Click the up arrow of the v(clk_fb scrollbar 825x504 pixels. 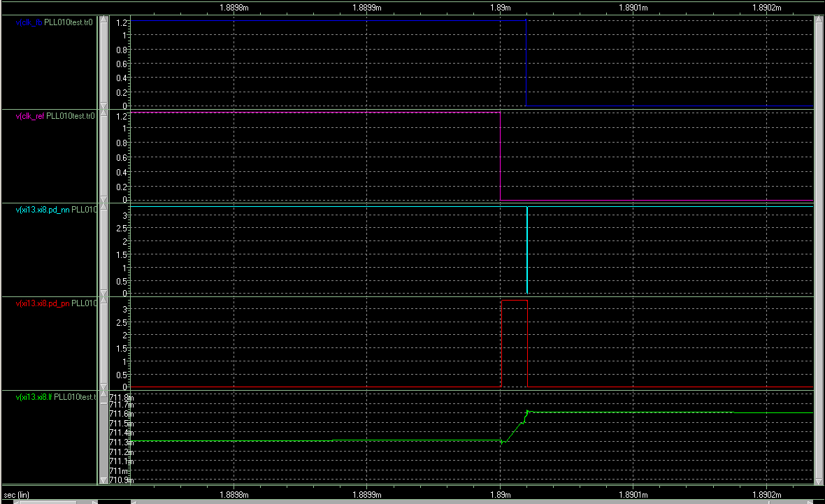coord(103,20)
